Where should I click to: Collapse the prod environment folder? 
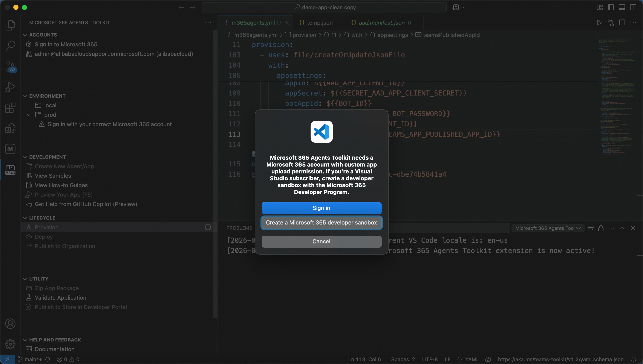click(x=29, y=115)
